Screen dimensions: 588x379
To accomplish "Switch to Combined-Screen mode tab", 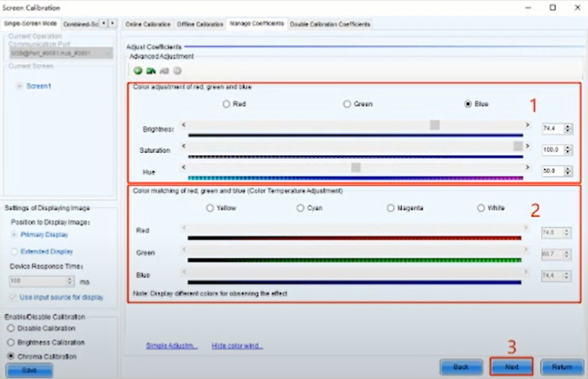I will (x=81, y=24).
